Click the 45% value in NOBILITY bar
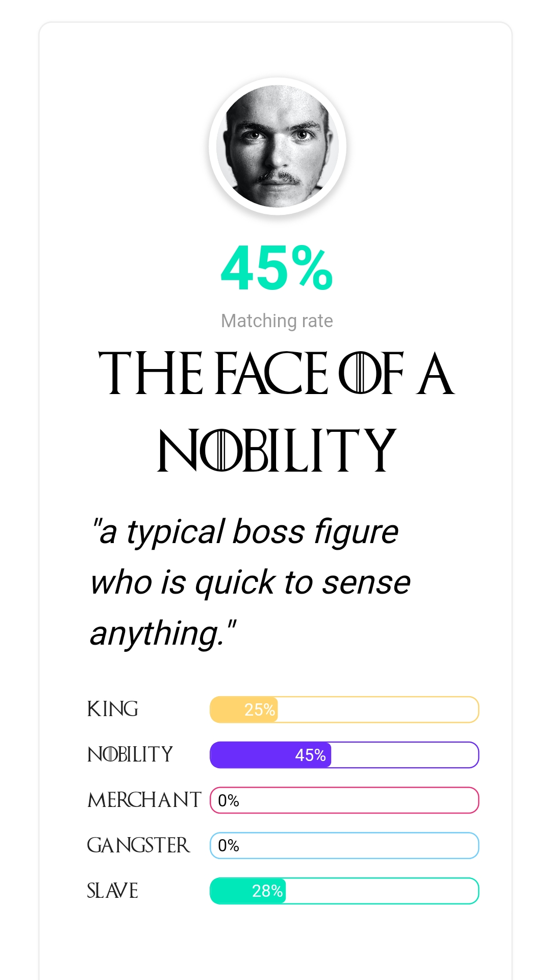This screenshot has height=980, width=551. point(310,755)
